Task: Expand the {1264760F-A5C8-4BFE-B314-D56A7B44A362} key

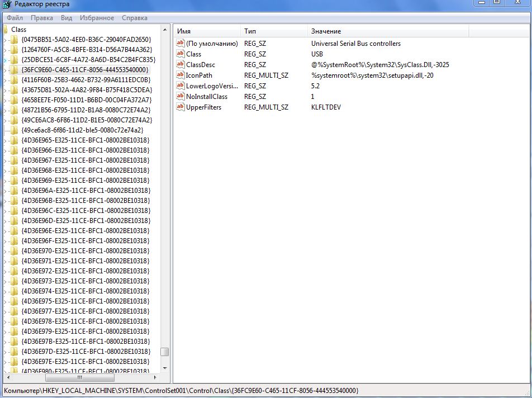Action: click(x=5, y=50)
